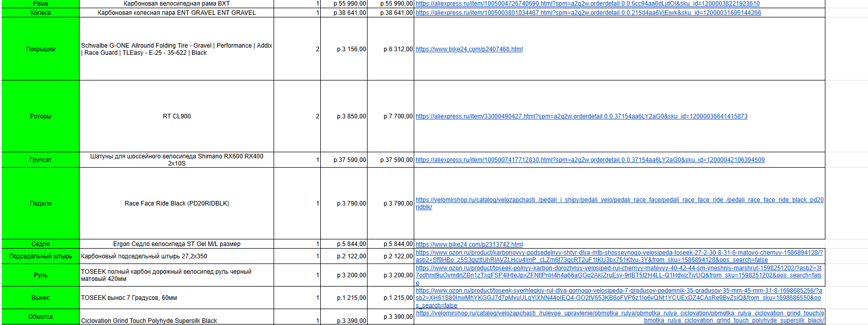This screenshot has width=868, height=325.
Task: Select quantity 2 in the Покрышки row
Action: click(297, 49)
